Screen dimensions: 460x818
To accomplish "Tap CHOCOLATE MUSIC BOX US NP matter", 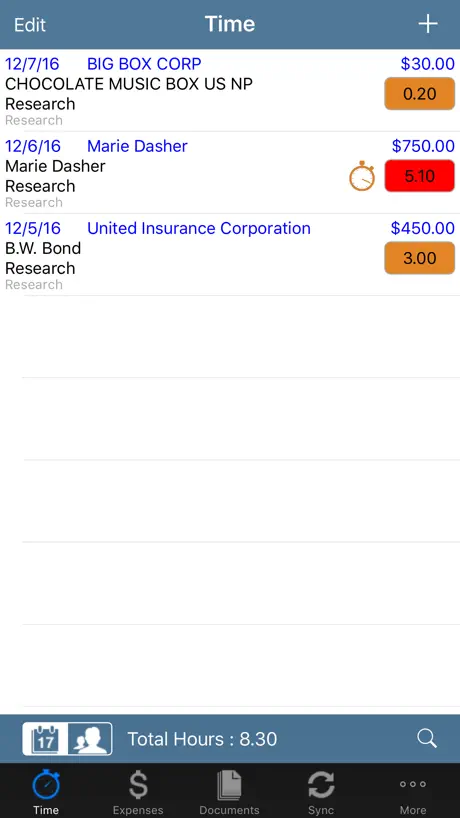I will pyautogui.click(x=129, y=84).
